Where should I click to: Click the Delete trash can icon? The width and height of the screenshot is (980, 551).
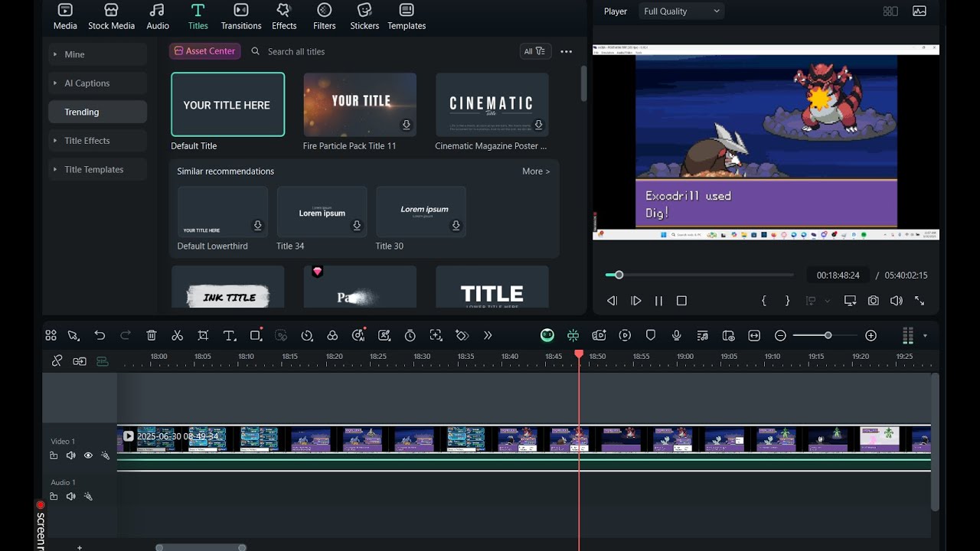152,335
